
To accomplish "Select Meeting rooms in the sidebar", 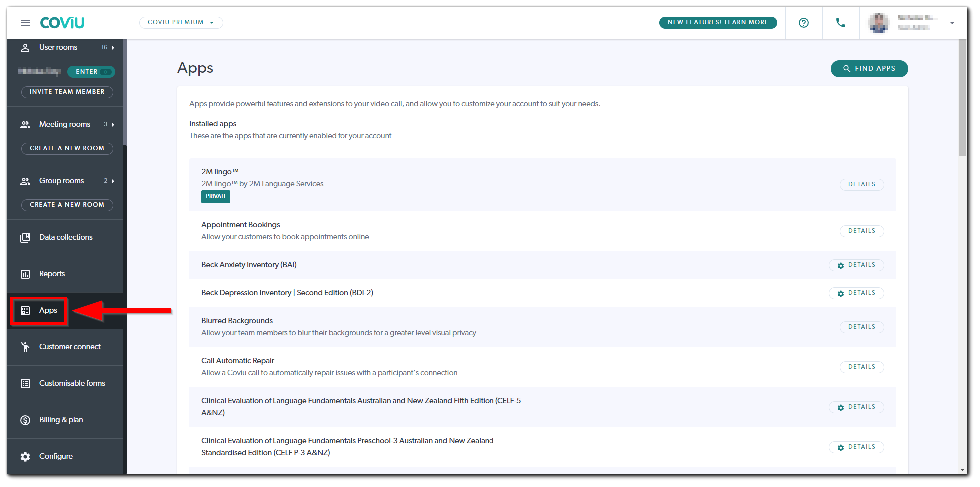I will click(65, 124).
